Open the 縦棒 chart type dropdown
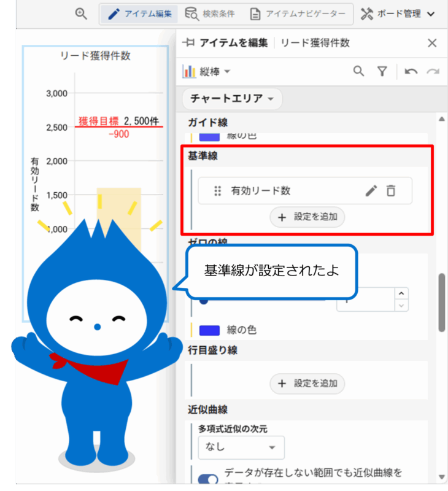Viewport: 448px width, 491px height. [207, 72]
